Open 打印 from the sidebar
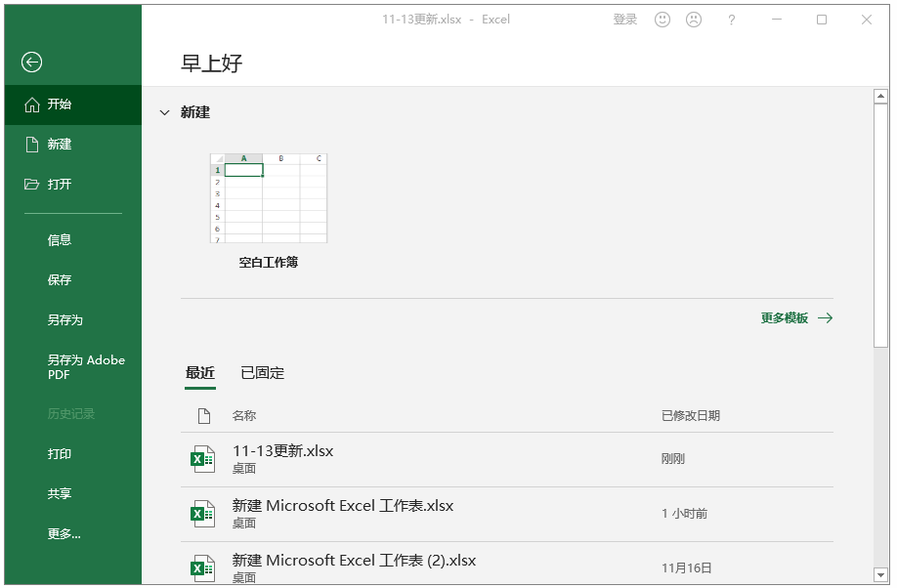The width and height of the screenshot is (897, 588). (x=60, y=453)
